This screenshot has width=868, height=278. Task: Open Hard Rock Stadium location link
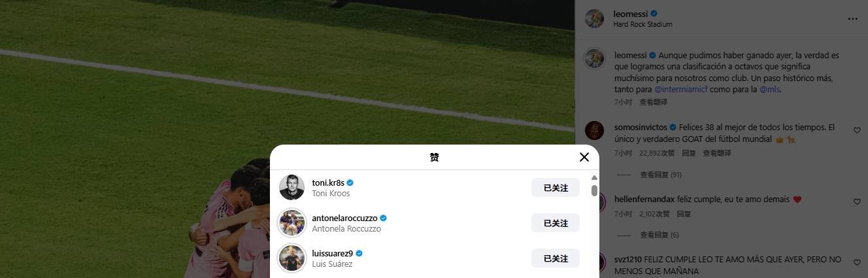point(643,24)
